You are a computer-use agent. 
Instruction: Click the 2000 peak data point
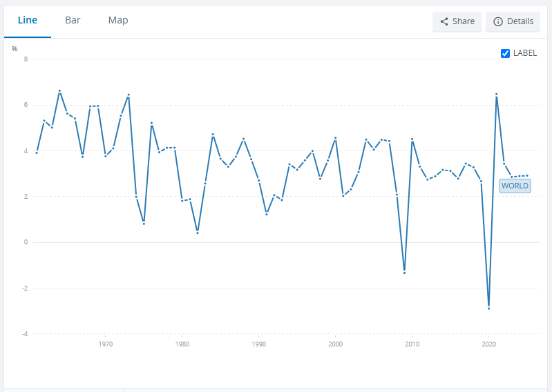tap(336, 138)
